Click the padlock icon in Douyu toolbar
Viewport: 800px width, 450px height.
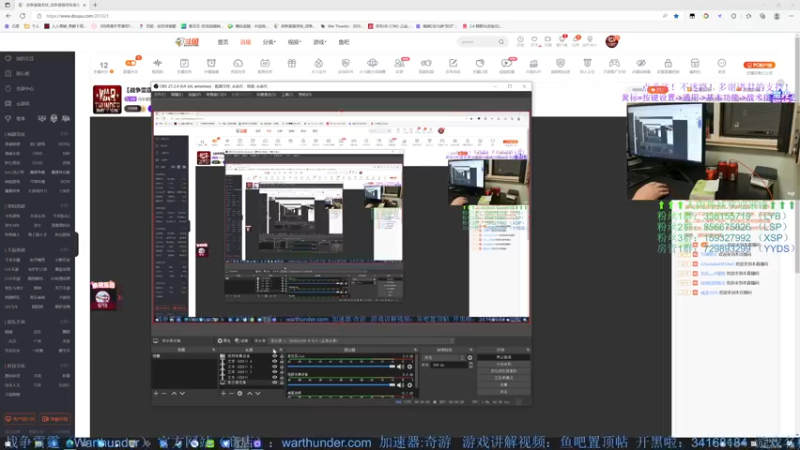click(x=668, y=63)
